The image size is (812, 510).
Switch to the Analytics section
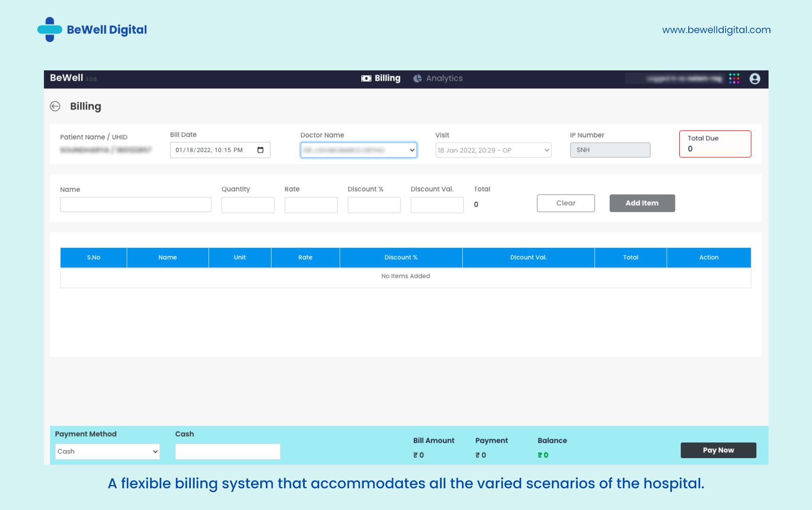tap(444, 78)
